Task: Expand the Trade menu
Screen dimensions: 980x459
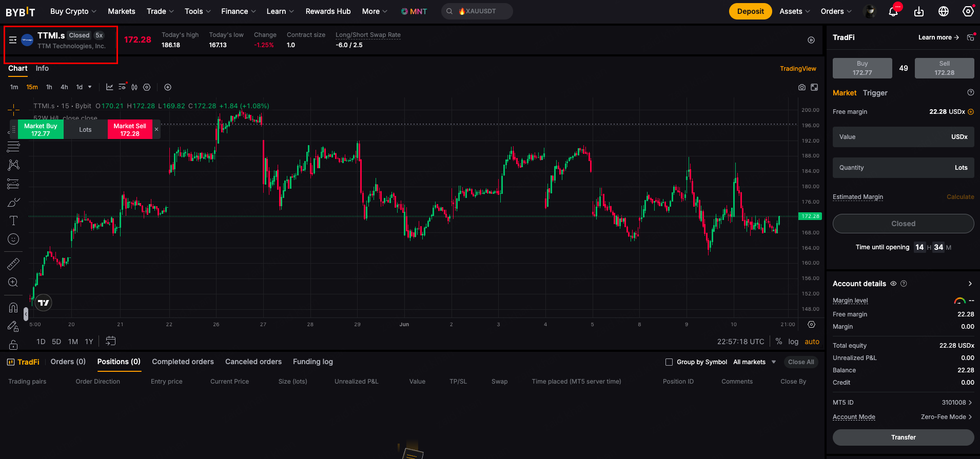Action: (160, 11)
